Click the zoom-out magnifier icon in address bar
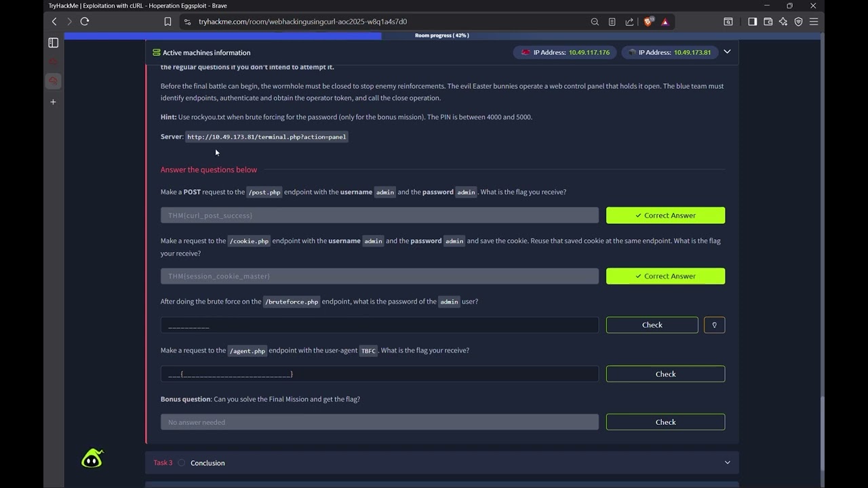 tap(595, 22)
